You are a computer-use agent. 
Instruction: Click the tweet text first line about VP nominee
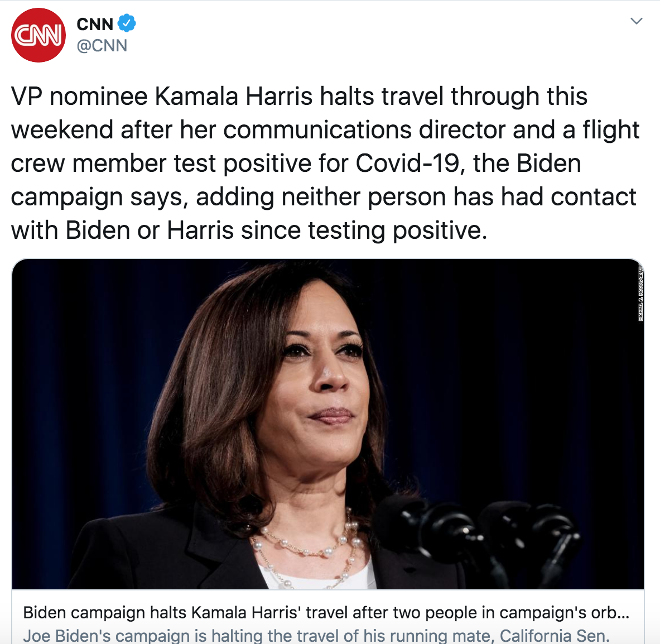point(298,97)
